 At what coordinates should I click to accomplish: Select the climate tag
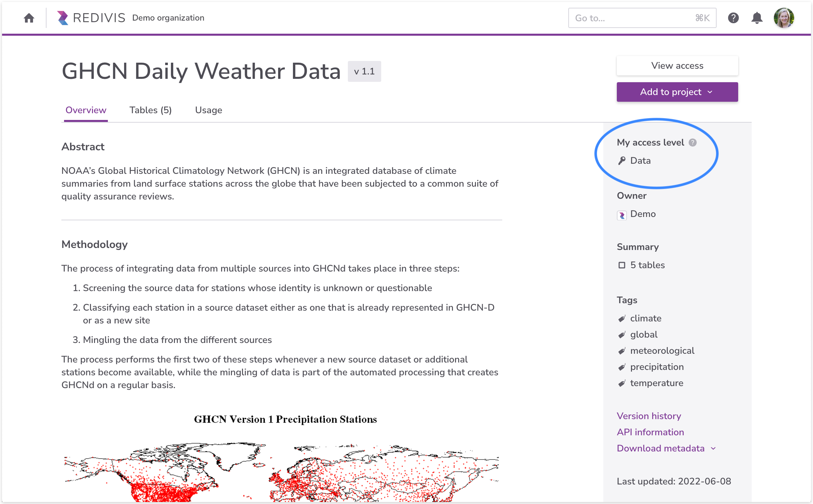(x=645, y=318)
